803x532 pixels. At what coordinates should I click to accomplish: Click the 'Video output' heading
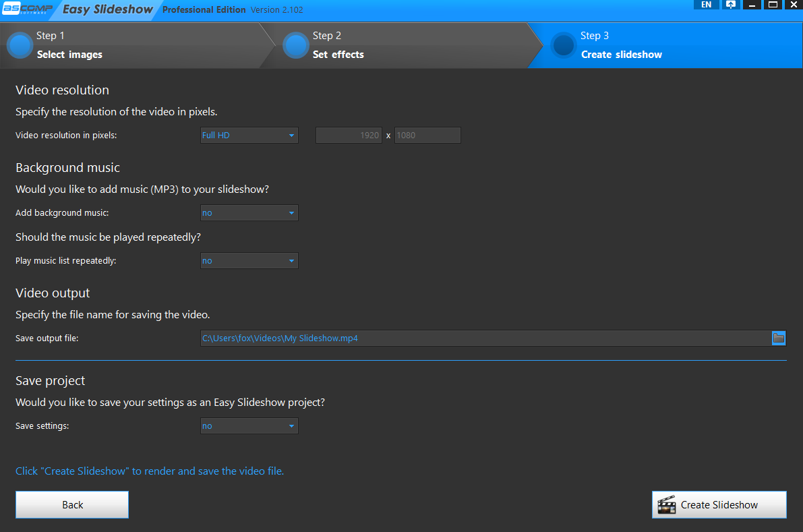(53, 293)
